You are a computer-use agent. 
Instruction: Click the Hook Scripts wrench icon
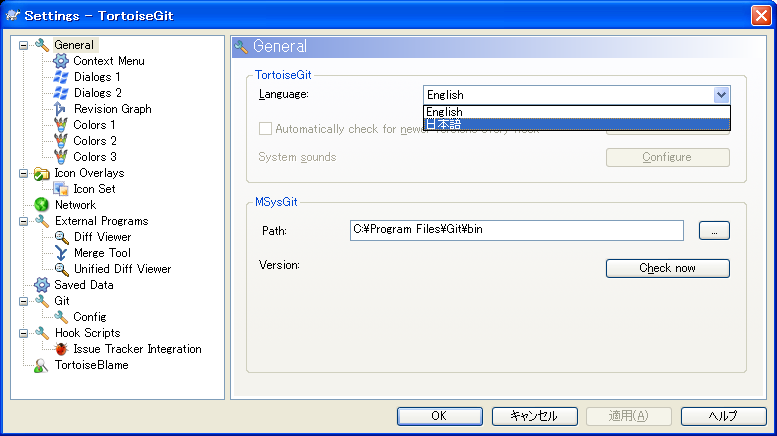click(42, 333)
